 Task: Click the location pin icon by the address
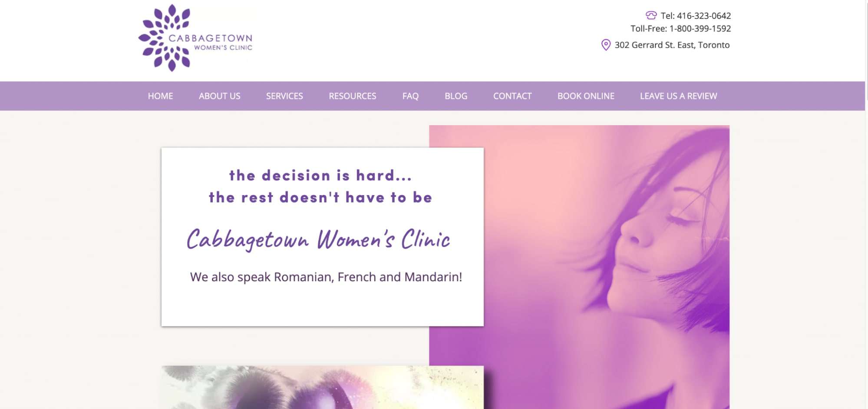click(606, 45)
